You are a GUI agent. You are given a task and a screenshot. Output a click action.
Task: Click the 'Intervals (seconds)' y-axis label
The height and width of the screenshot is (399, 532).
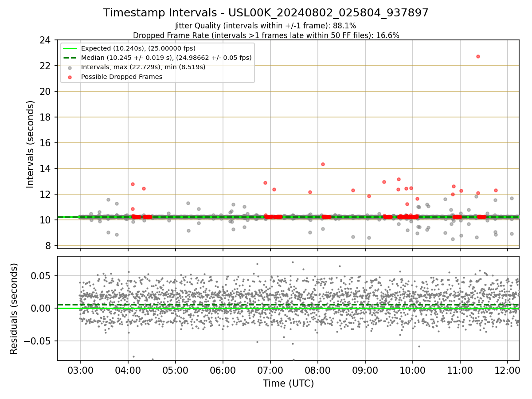point(30,144)
